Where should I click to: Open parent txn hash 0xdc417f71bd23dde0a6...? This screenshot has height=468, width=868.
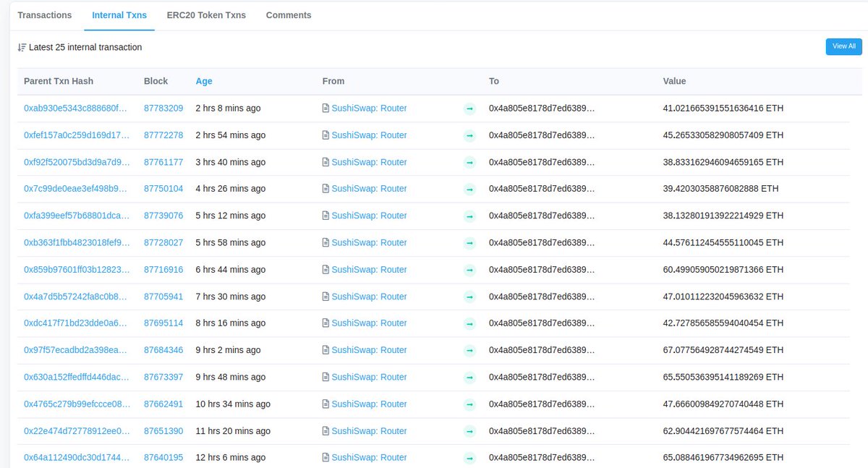[x=76, y=323]
